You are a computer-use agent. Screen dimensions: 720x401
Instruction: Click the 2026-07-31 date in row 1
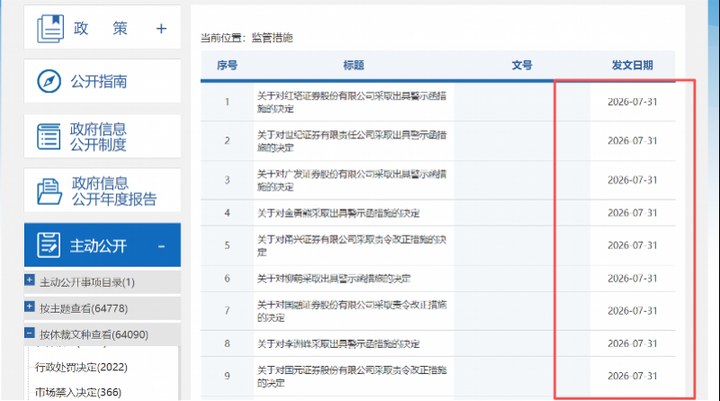[632, 102]
